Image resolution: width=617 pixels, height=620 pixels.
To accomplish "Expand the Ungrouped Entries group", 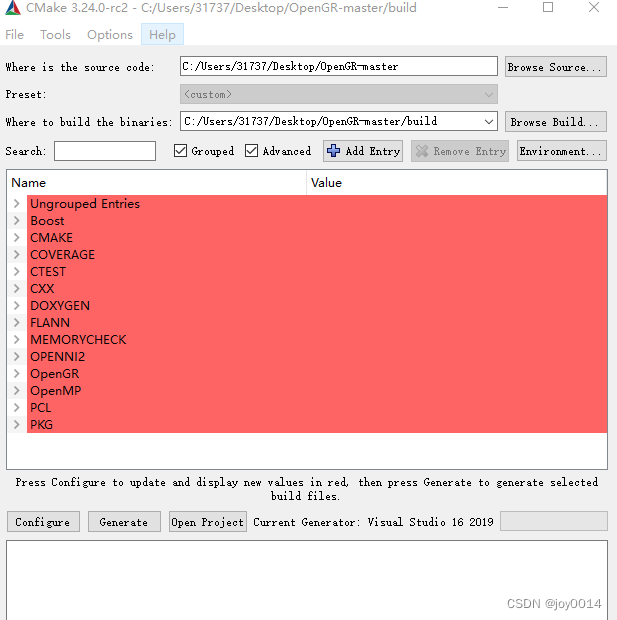I will [x=17, y=204].
